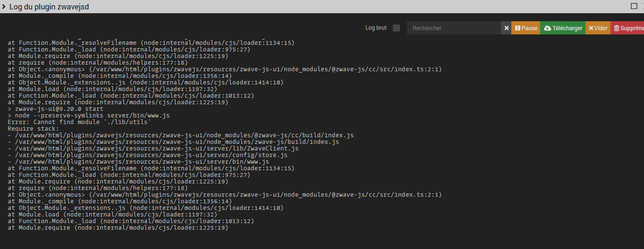Empty the log with Vider
Screen dimensions: 644x249
pyautogui.click(x=598, y=28)
